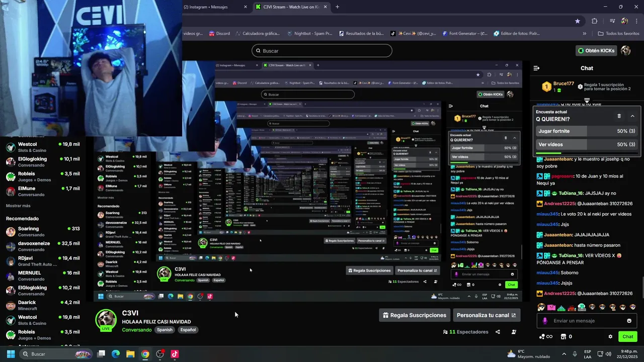644x362 pixels.
Task: Open the weather widget showing 6°C
Action: (528, 354)
